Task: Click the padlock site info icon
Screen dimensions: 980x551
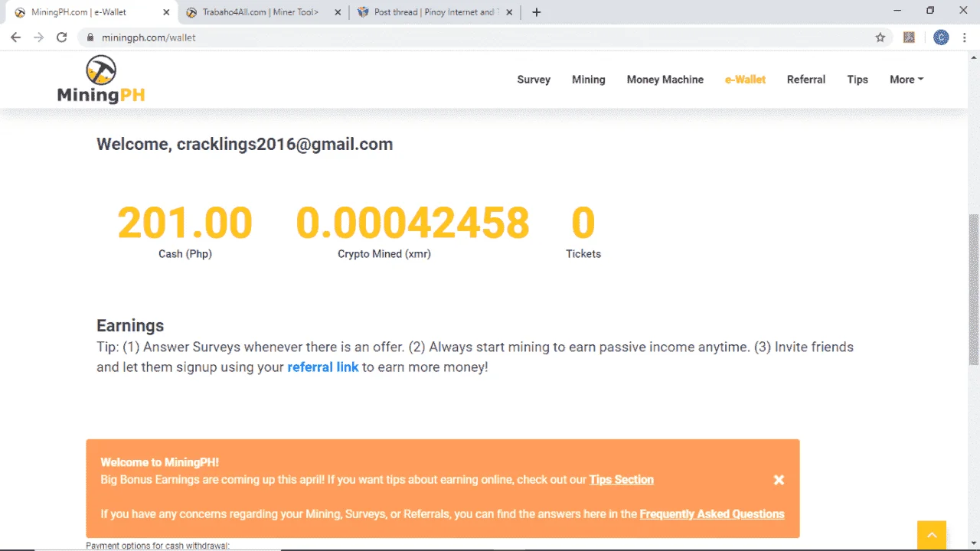Action: [x=90, y=37]
